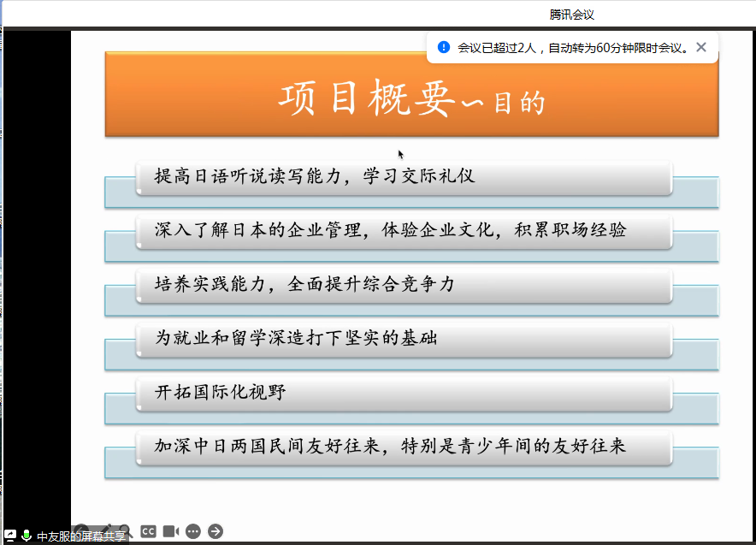756x545 pixels.
Task: Select the 为就业和留学深造 bullet box
Action: coord(403,339)
